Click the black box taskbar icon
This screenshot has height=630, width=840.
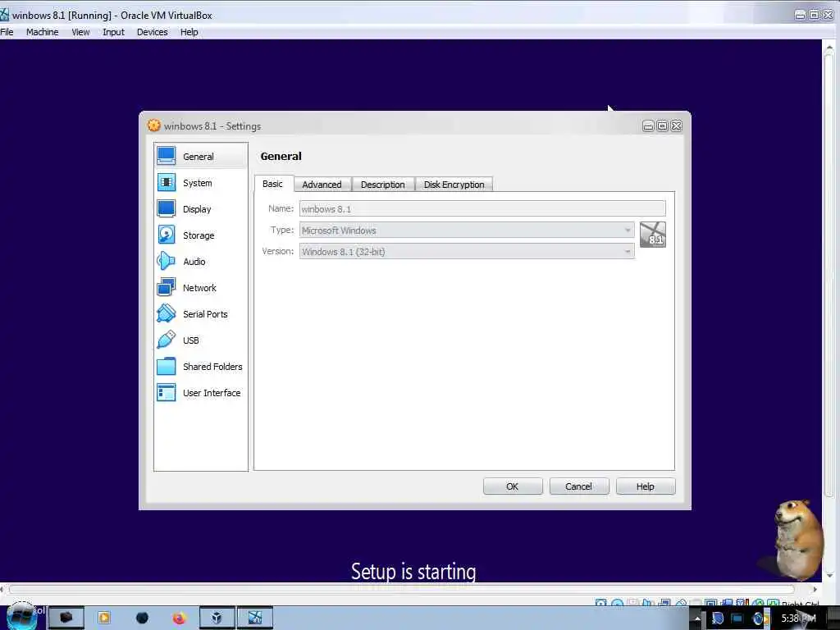coord(66,619)
